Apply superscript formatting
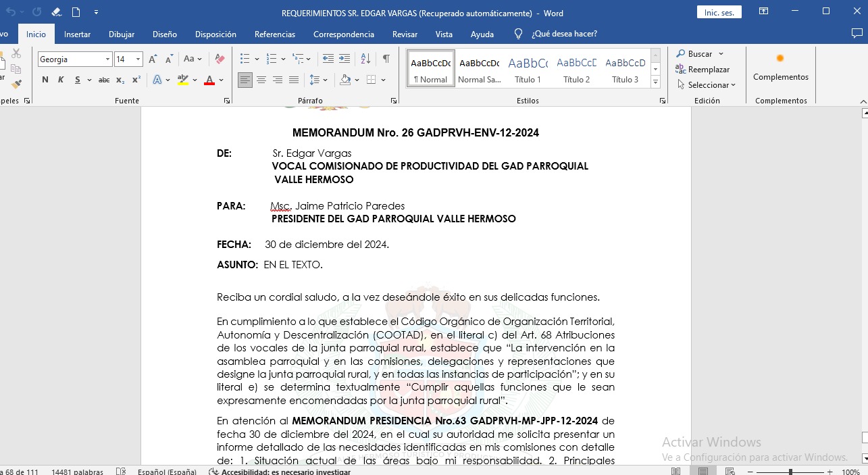 [136, 80]
